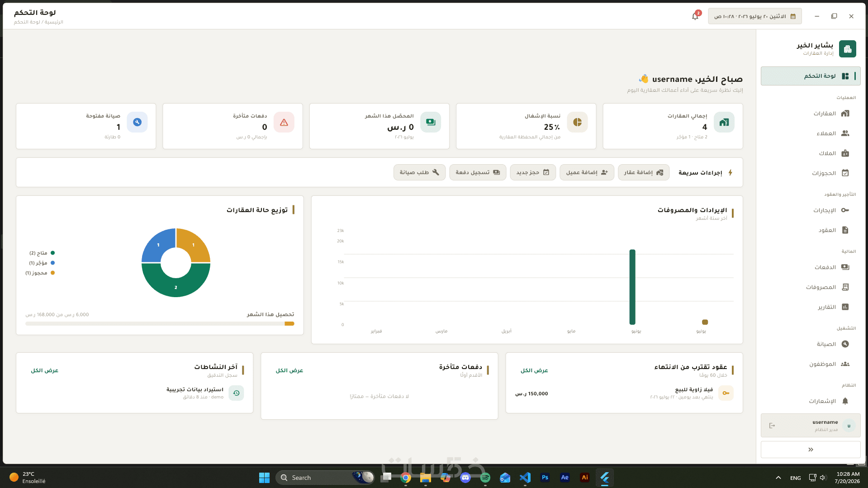Open العملاء from the sidebar
The width and height of the screenshot is (868, 488).
[x=811, y=133]
